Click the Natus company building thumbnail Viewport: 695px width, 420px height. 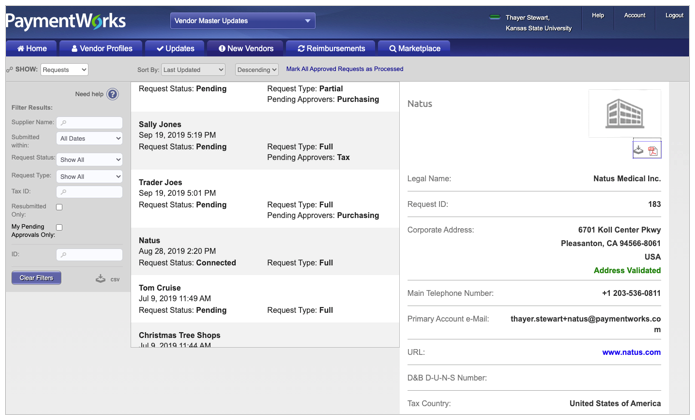(x=625, y=113)
